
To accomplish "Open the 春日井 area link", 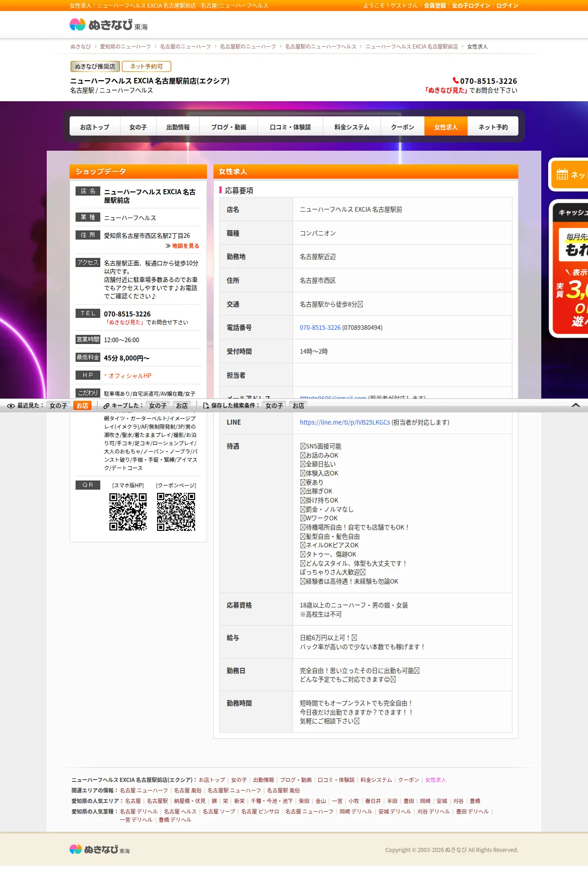I will click(x=373, y=801).
